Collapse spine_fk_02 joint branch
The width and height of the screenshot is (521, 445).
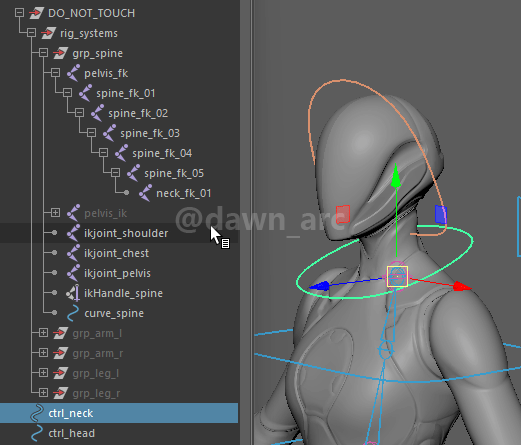click(x=79, y=113)
